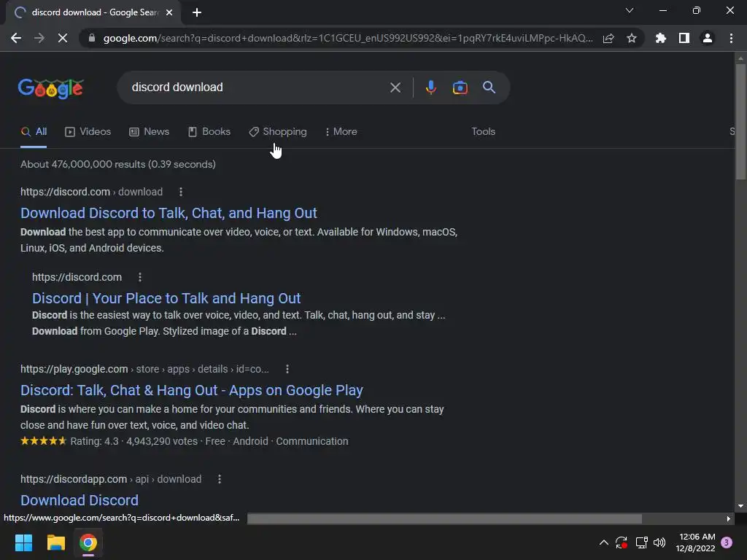Screen dimensions: 747x560
Task: Click the sync status tray icon
Action: point(622,542)
